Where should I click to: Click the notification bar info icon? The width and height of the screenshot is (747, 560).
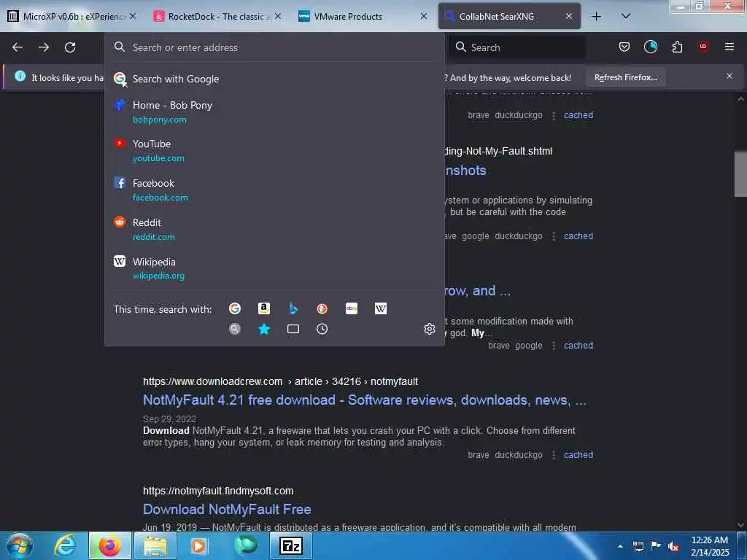coord(20,76)
